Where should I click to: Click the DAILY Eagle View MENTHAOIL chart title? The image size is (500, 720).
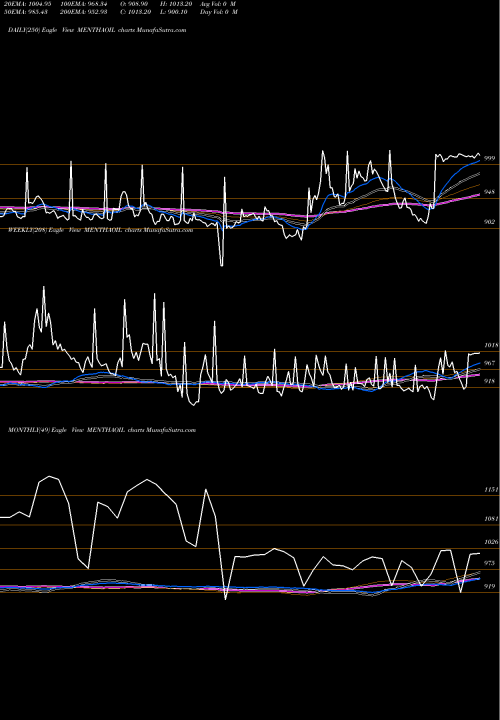tap(97, 30)
